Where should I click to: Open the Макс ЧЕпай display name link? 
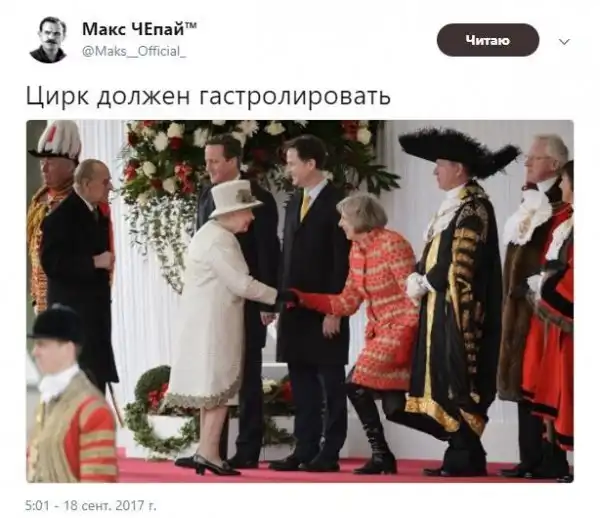click(x=140, y=29)
